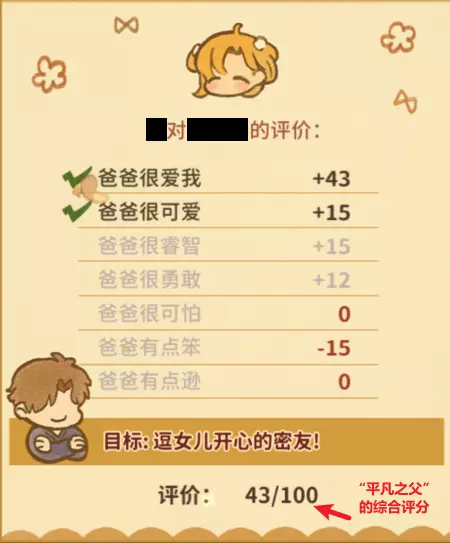Select the greyed-out 爸爸很睿智 row
This screenshot has height=543, width=450.
coord(228,245)
